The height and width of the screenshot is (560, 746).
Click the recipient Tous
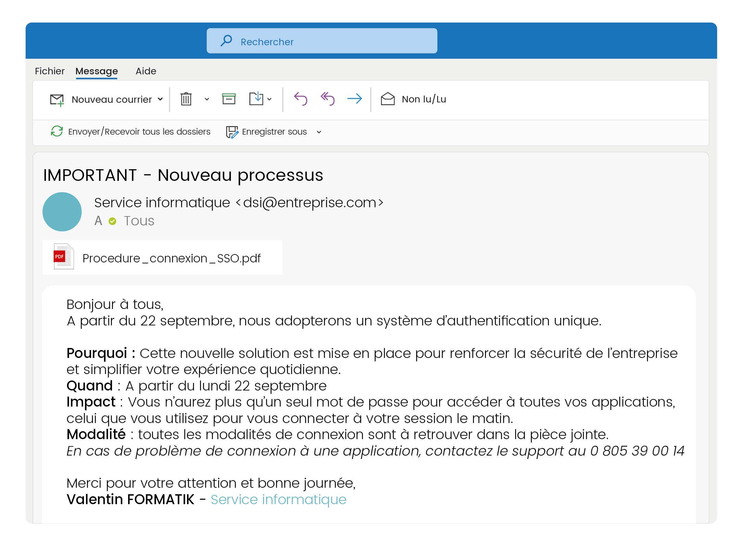pyautogui.click(x=139, y=221)
